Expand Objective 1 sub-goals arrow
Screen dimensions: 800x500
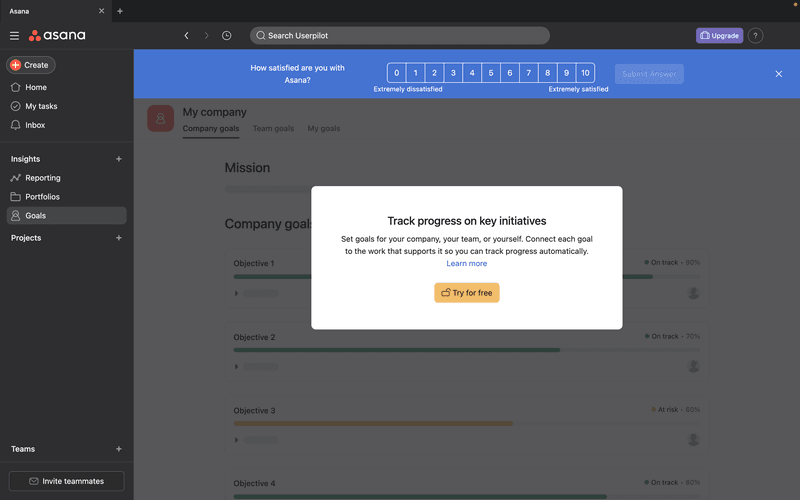[x=236, y=293]
